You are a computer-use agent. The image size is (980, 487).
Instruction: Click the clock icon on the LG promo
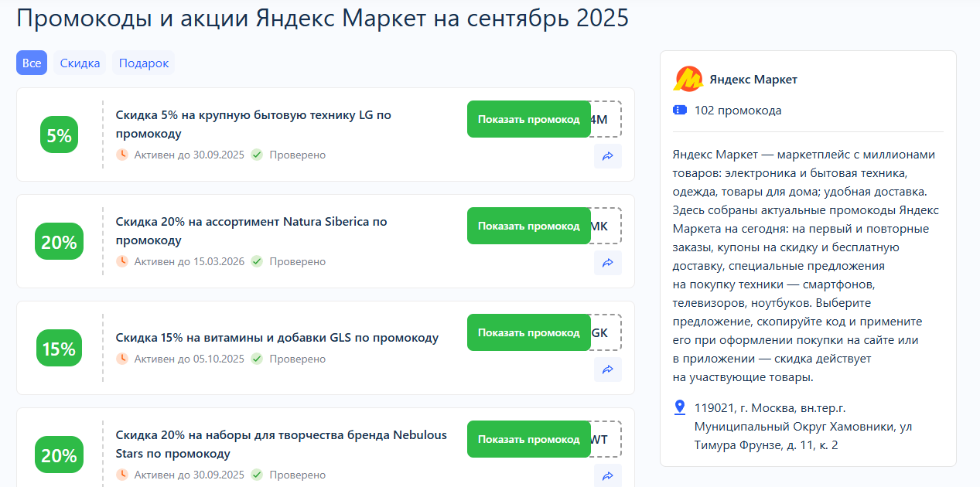click(x=122, y=155)
